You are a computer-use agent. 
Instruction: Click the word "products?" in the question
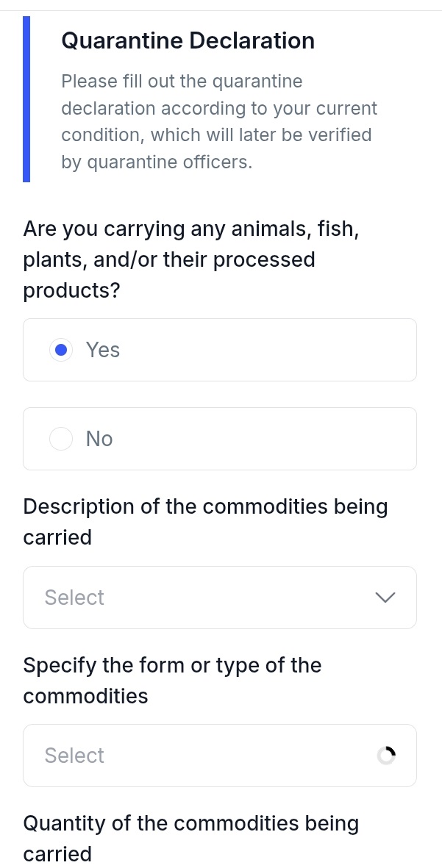click(x=71, y=291)
